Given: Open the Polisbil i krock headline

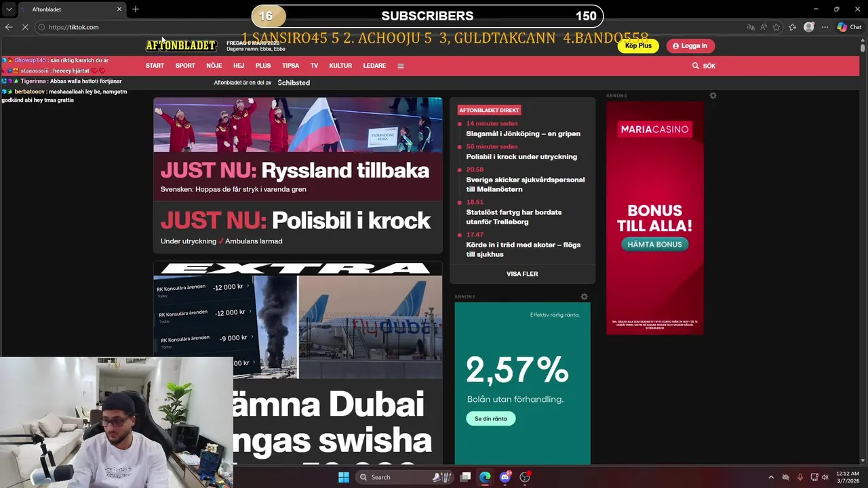Looking at the screenshot, I should coord(296,220).
